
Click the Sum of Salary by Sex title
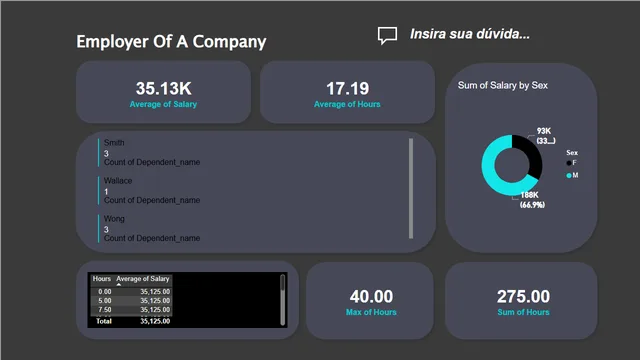(502, 85)
